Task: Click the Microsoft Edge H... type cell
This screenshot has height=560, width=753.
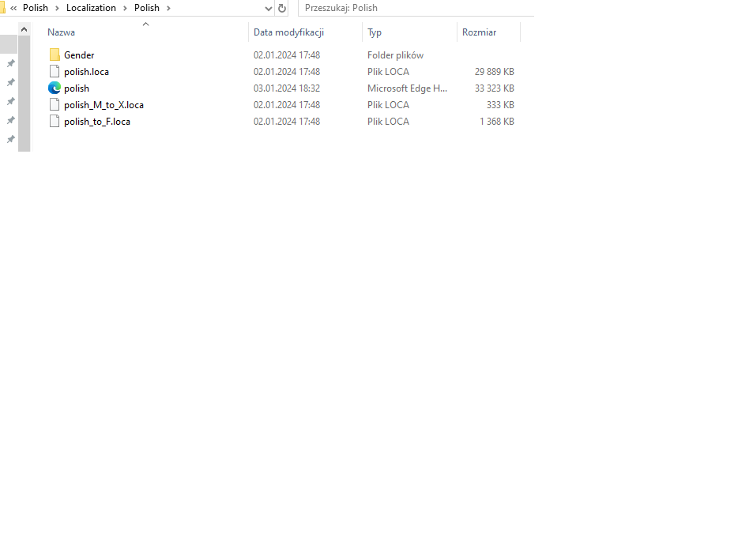Action: click(x=407, y=88)
